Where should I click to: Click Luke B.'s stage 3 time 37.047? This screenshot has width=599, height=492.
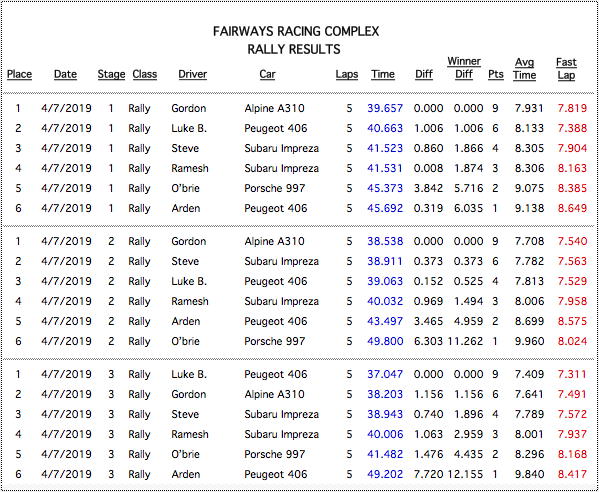[x=385, y=374]
